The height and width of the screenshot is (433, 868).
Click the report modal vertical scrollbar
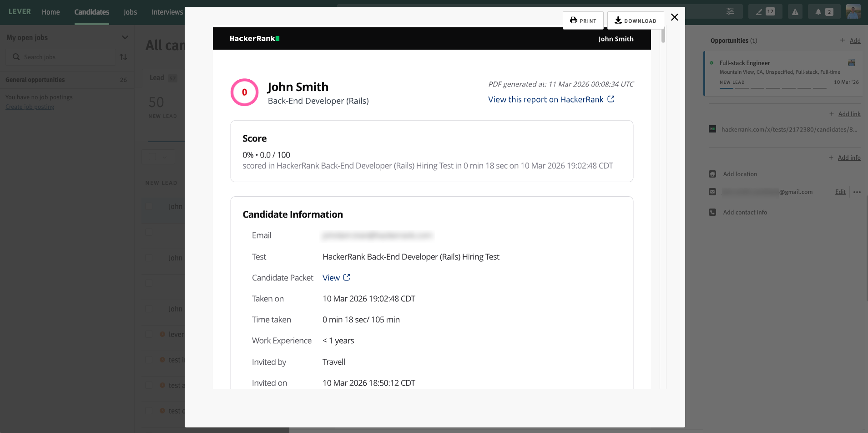(663, 35)
